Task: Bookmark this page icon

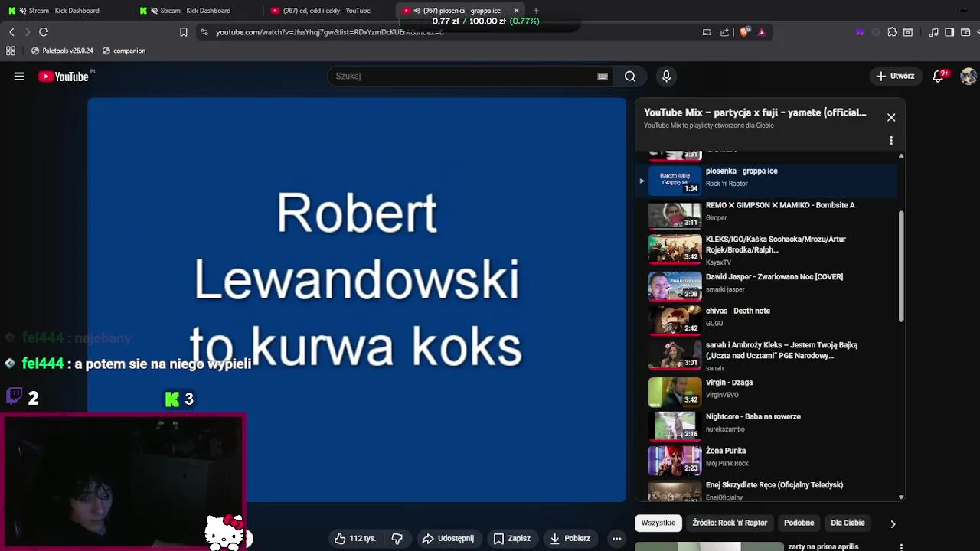Action: 184,32
